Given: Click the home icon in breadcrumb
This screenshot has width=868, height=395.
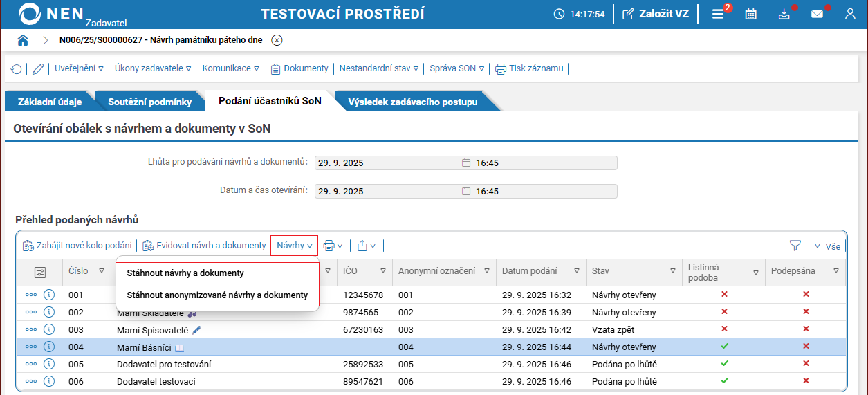Looking at the screenshot, I should point(23,40).
